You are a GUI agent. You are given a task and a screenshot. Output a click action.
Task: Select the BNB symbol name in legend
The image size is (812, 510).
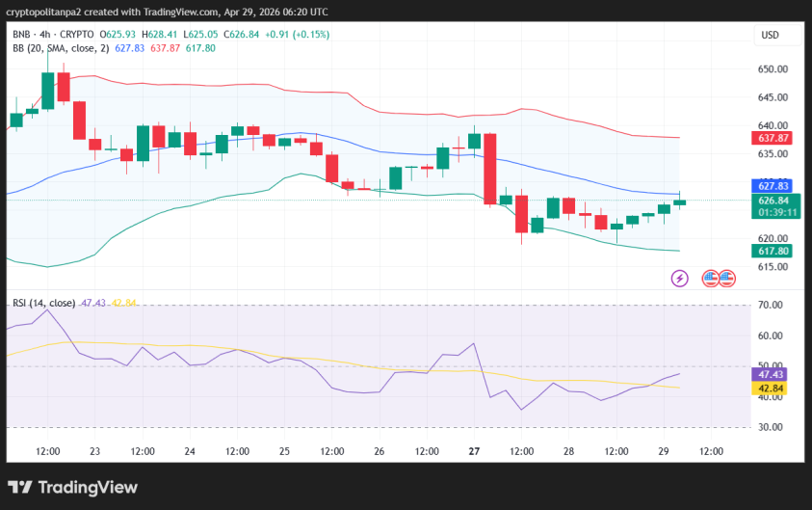click(x=21, y=35)
